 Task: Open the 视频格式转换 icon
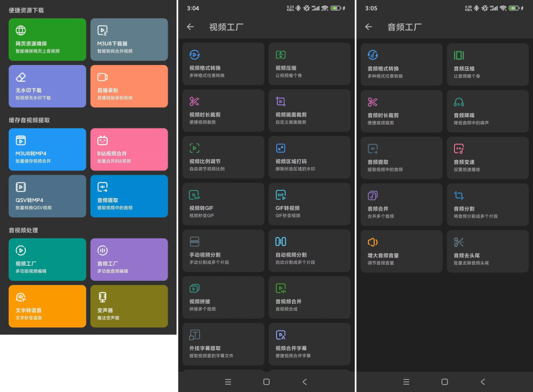(x=195, y=55)
